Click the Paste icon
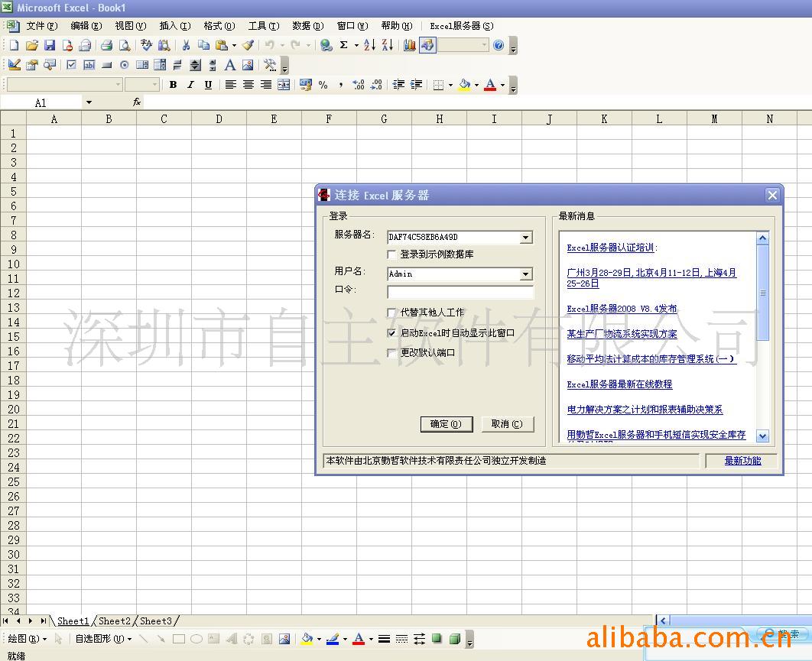This screenshot has height=661, width=812. (x=222, y=46)
